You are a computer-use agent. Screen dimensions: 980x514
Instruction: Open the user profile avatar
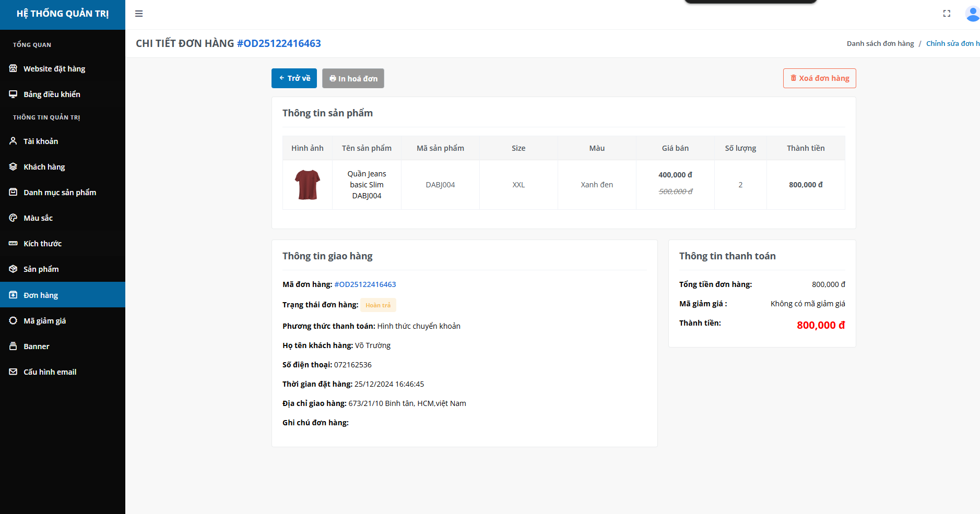point(972,14)
